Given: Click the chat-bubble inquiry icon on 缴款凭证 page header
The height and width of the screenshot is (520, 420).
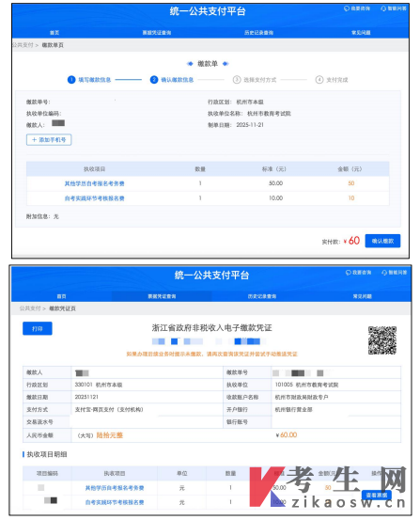Looking at the screenshot, I should (x=348, y=273).
